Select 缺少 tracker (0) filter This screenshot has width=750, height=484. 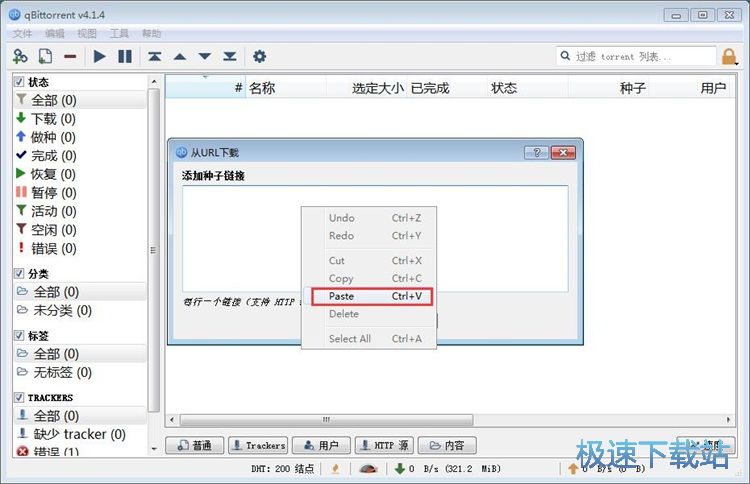tap(80, 434)
